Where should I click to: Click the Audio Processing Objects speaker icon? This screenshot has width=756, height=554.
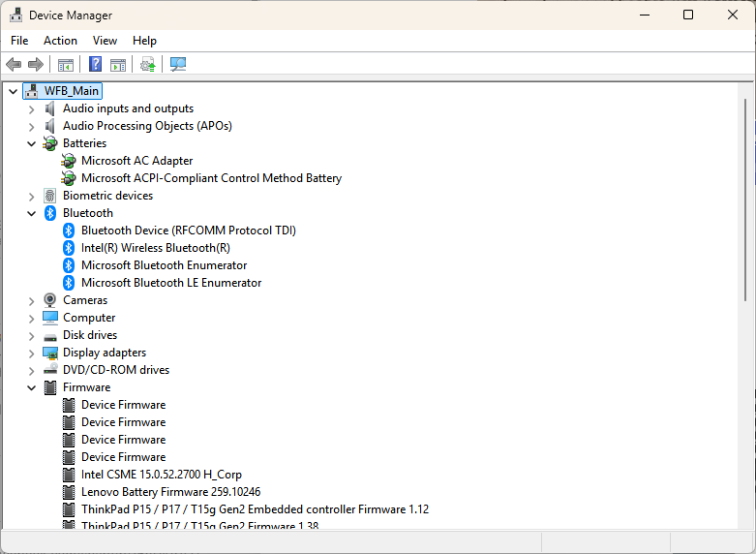click(50, 126)
